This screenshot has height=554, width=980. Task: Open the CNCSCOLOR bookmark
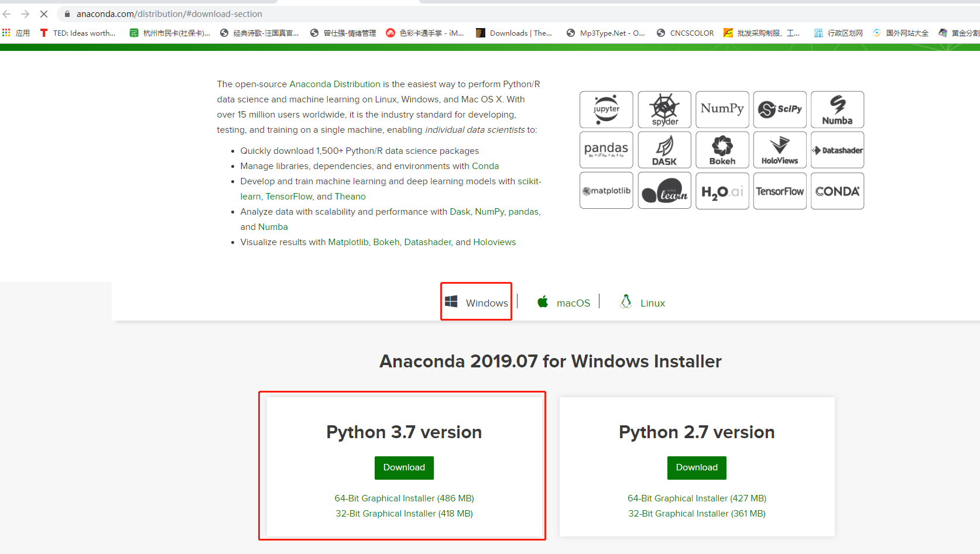coord(686,33)
